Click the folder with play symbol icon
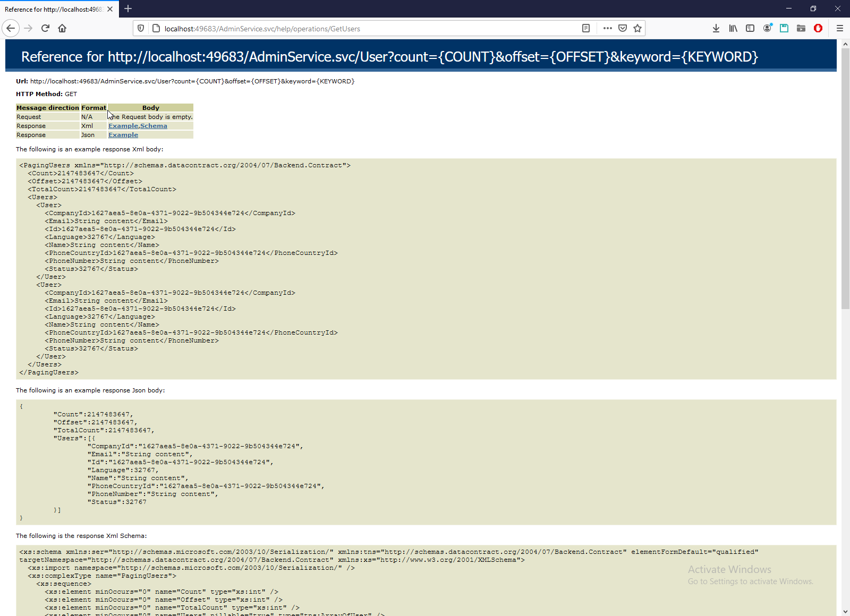The width and height of the screenshot is (850, 616). 801,28
